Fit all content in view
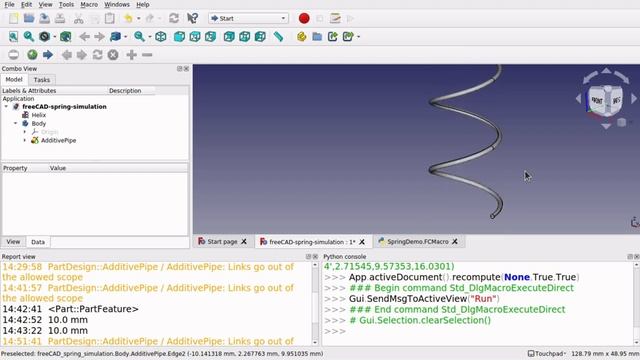The image size is (640, 360). (x=13, y=37)
